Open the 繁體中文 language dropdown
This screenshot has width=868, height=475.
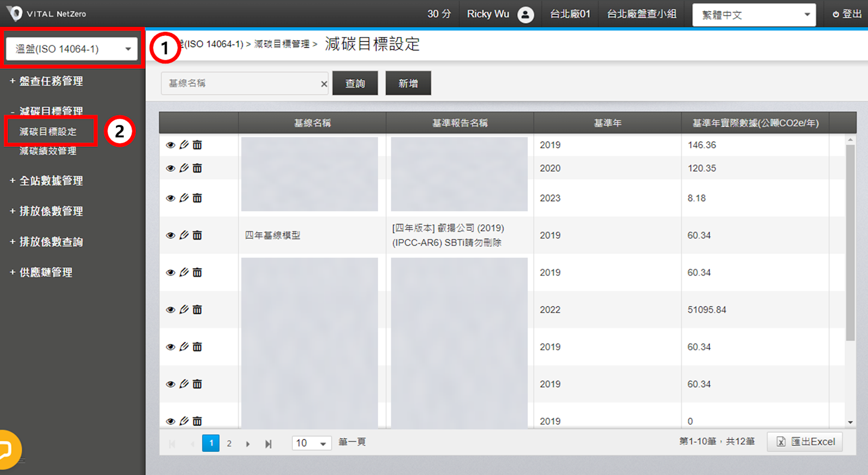[x=754, y=15]
